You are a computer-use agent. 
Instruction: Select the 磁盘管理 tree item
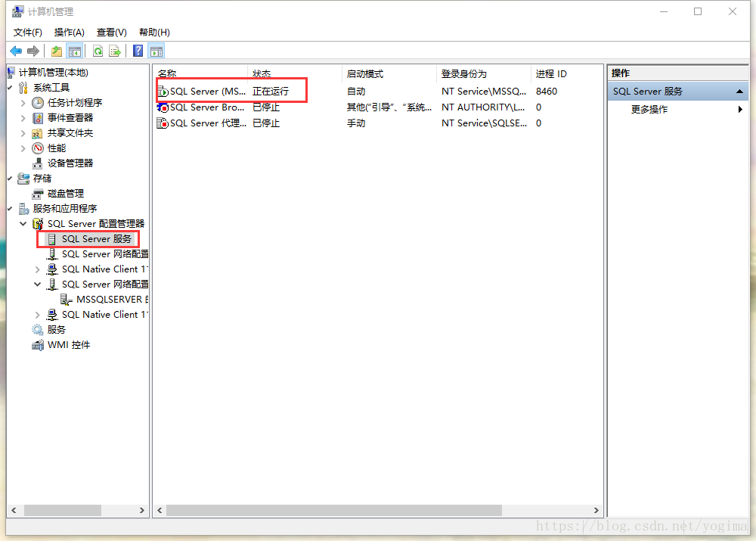pos(66,194)
